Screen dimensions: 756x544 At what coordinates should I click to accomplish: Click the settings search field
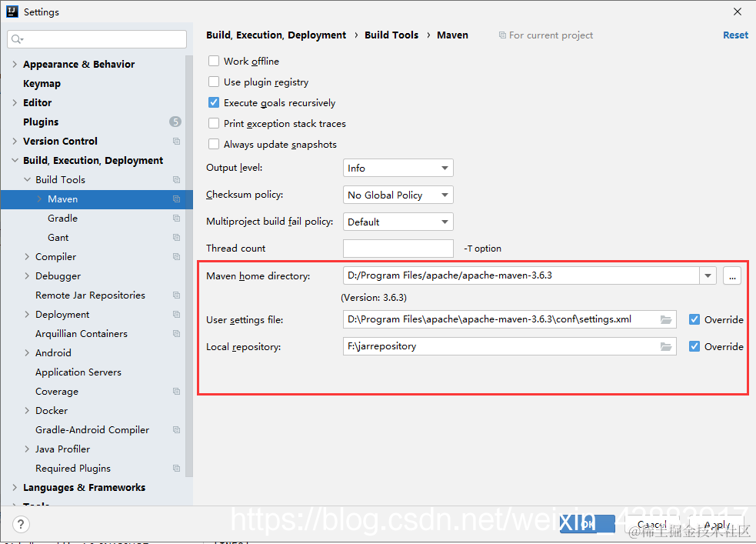tap(97, 39)
